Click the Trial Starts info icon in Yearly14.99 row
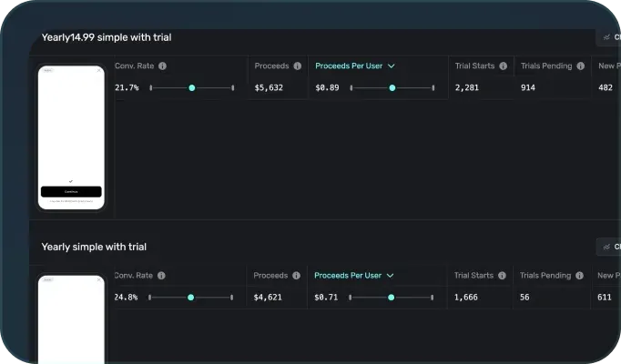This screenshot has width=621, height=364. tap(504, 66)
